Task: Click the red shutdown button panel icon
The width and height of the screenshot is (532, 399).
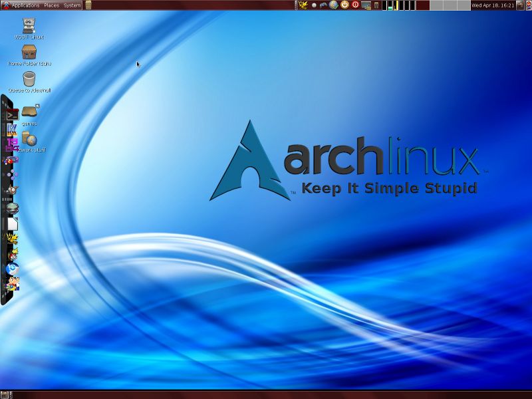Action: click(x=355, y=5)
